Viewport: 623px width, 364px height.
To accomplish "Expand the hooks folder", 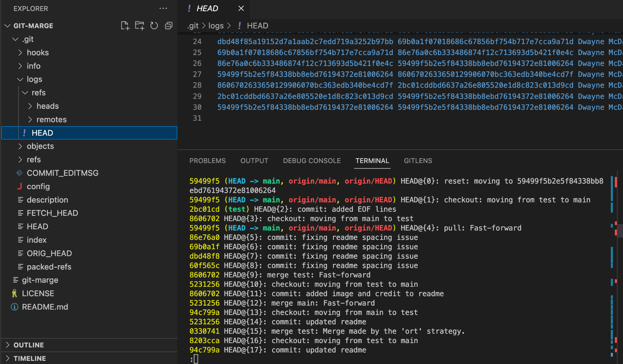I will [x=37, y=53].
